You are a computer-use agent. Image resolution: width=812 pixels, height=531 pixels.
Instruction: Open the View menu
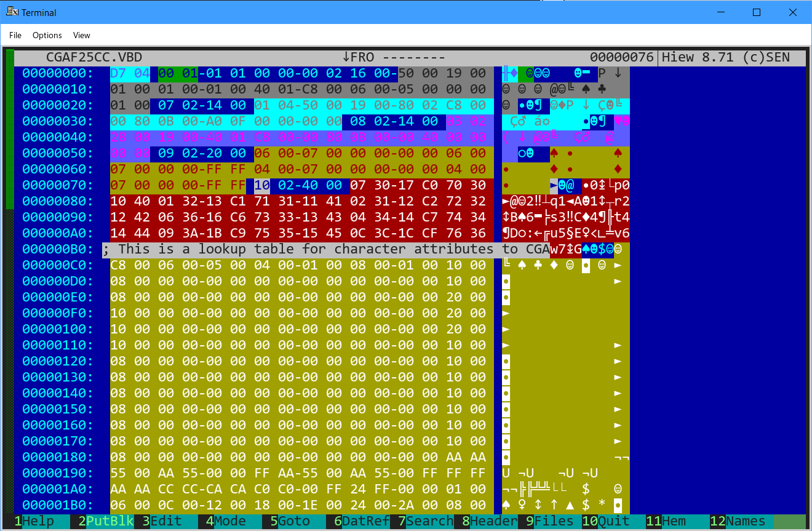pyautogui.click(x=82, y=35)
